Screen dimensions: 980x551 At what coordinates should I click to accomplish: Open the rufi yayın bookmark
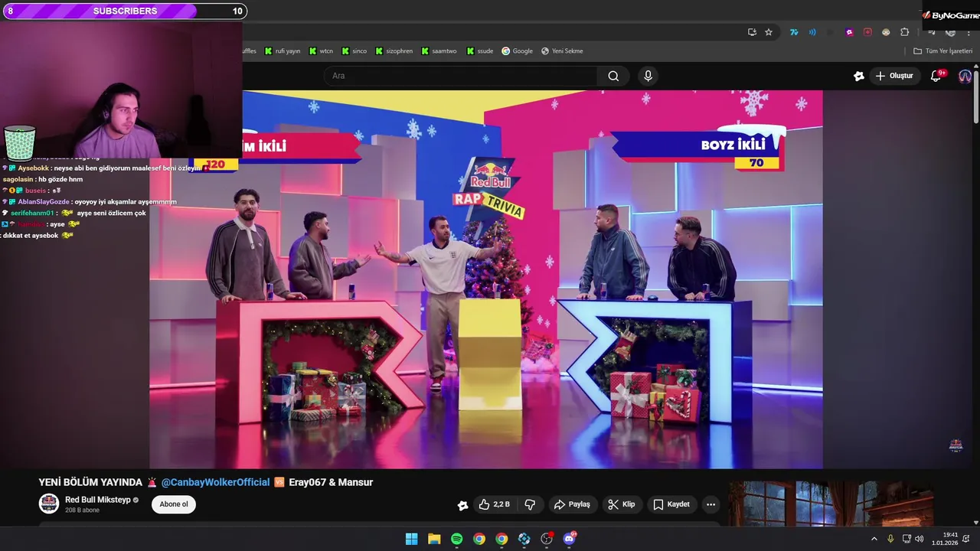pyautogui.click(x=282, y=51)
